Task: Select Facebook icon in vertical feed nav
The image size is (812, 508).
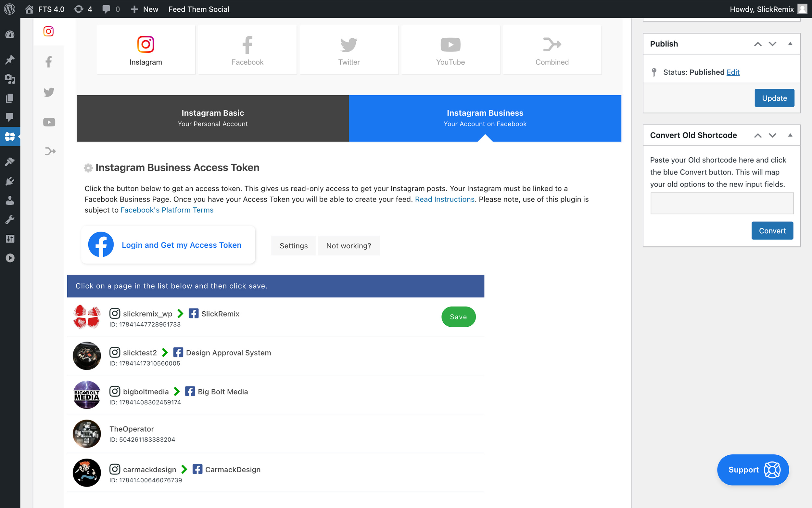Action: coord(49,62)
